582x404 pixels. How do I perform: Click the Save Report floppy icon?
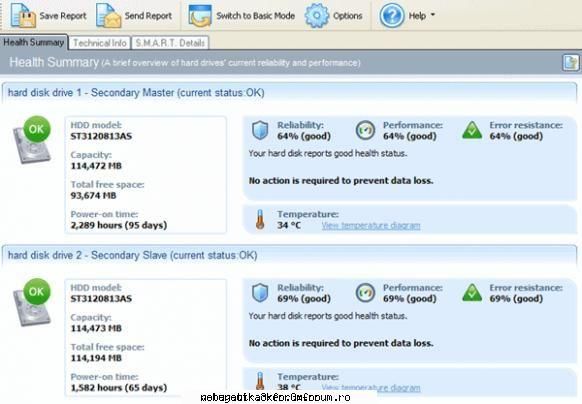23,15
